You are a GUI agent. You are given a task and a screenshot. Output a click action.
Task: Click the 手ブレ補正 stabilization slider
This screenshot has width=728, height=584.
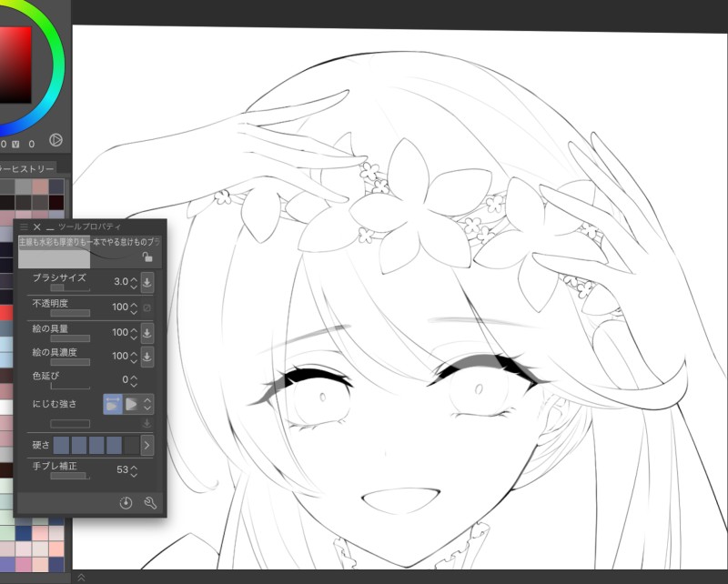(x=70, y=476)
